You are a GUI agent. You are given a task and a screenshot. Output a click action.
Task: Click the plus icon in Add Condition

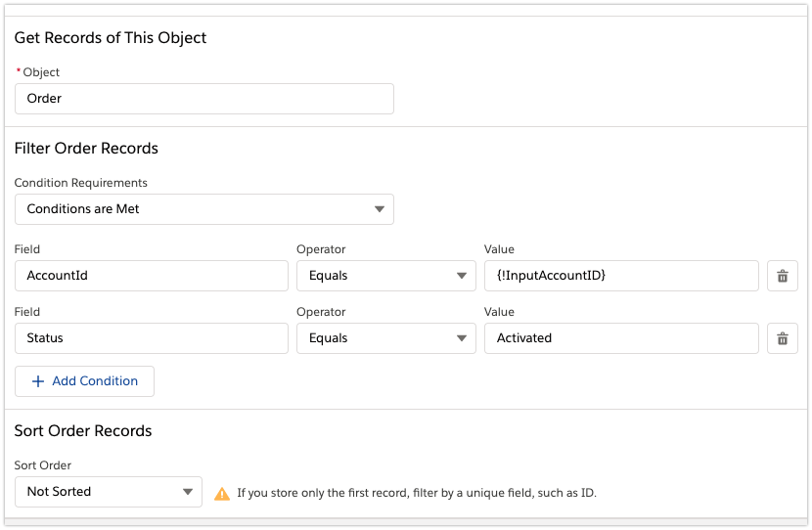38,381
